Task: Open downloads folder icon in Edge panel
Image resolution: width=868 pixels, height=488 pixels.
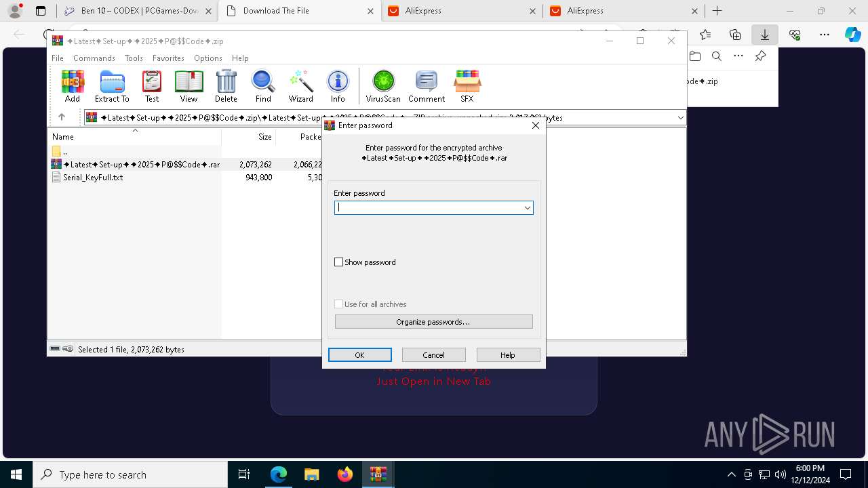Action: click(694, 56)
